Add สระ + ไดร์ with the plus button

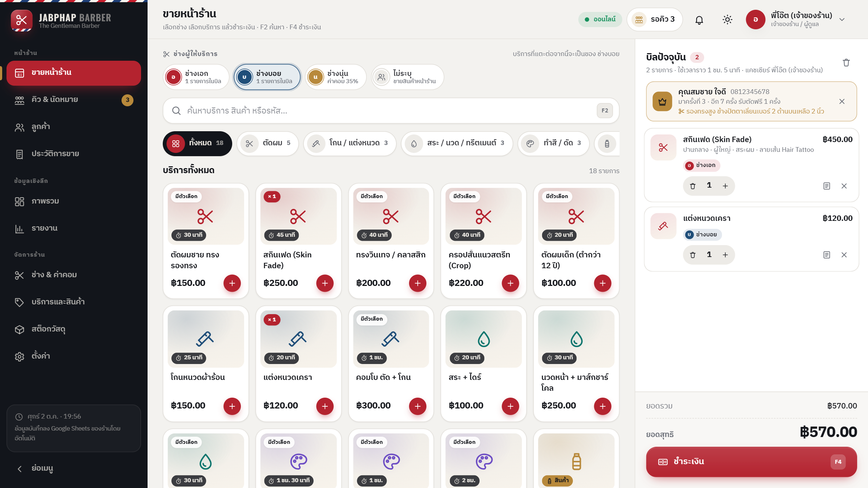510,406
